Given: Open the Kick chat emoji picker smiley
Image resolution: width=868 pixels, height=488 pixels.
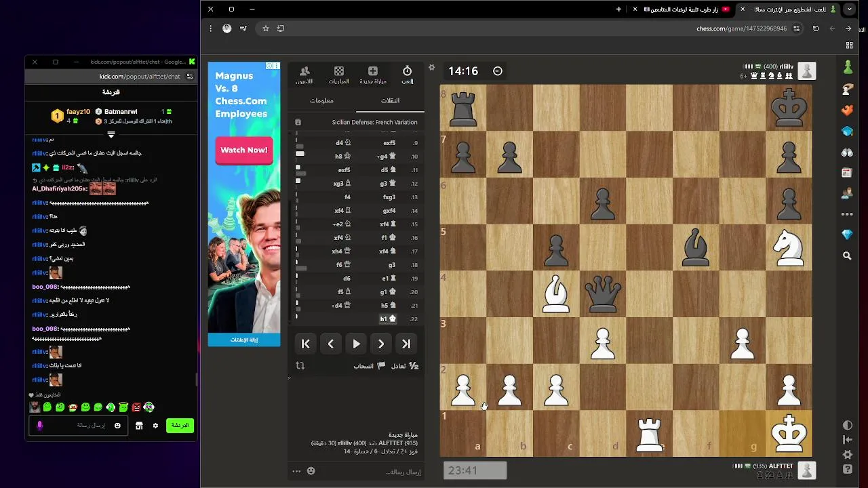Looking at the screenshot, I should coord(117,426).
